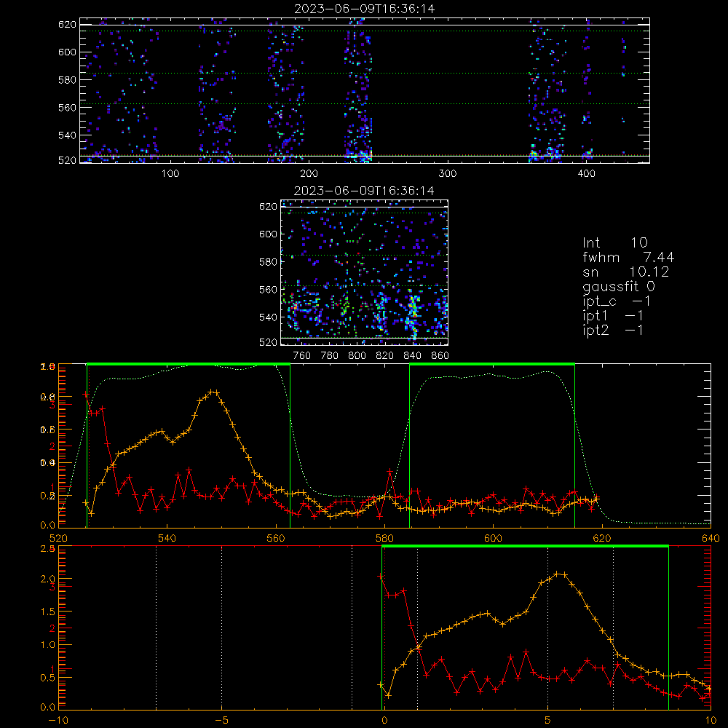Click x-axis label 400 on top plot

586,174
